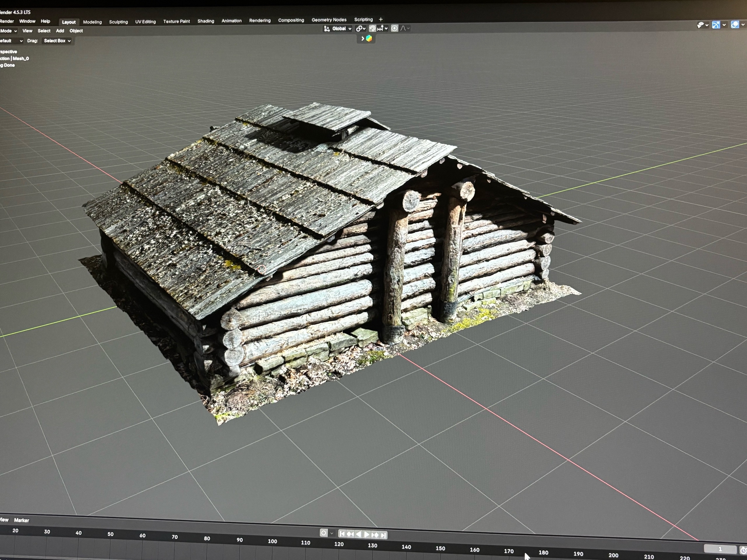Click the rainbow hexagon addon icon
The image size is (747, 560).
[369, 38]
